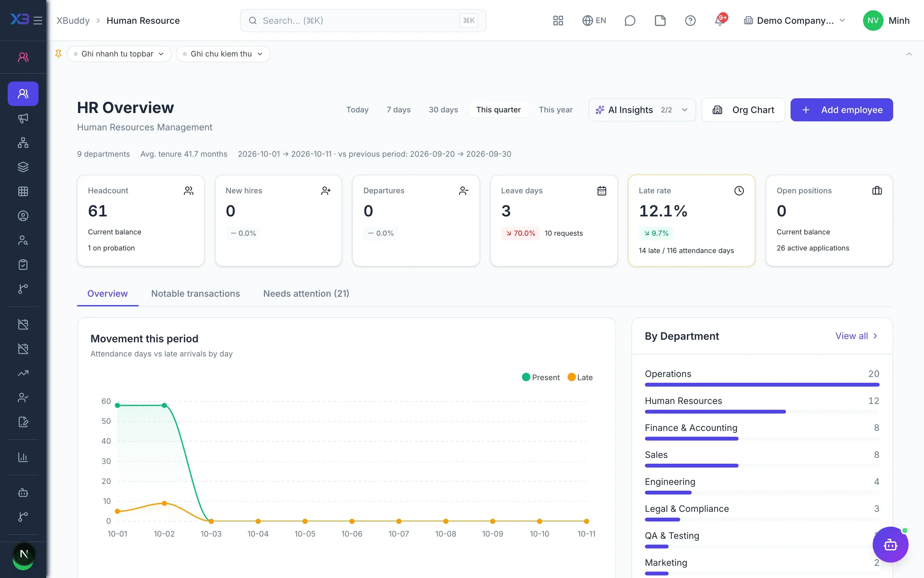Open the Minh user profile avatar
The height and width of the screenshot is (578, 924).
[873, 21]
